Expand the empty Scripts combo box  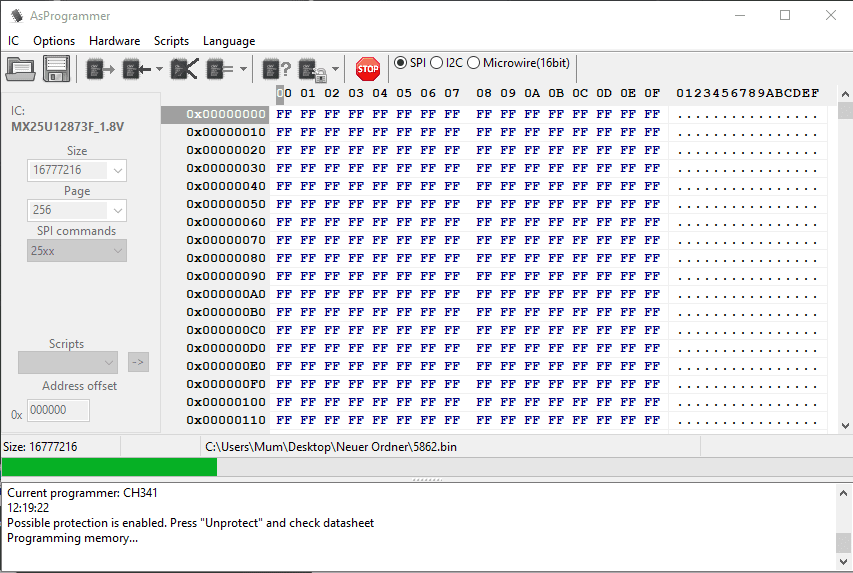(x=109, y=362)
